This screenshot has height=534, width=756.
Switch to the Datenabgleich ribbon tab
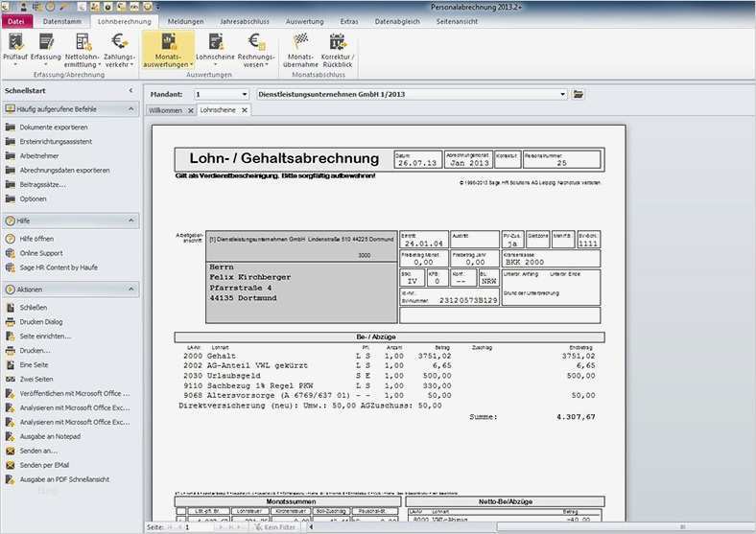pos(397,21)
